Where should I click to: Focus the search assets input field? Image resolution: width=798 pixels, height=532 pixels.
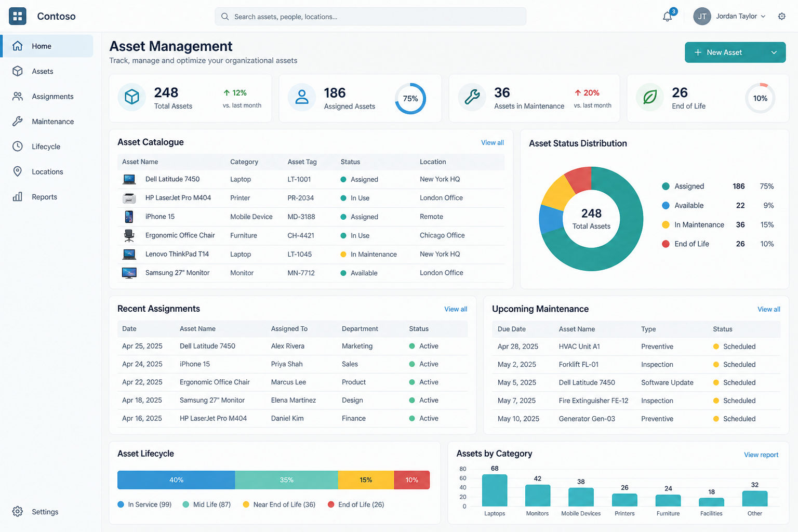(x=370, y=17)
